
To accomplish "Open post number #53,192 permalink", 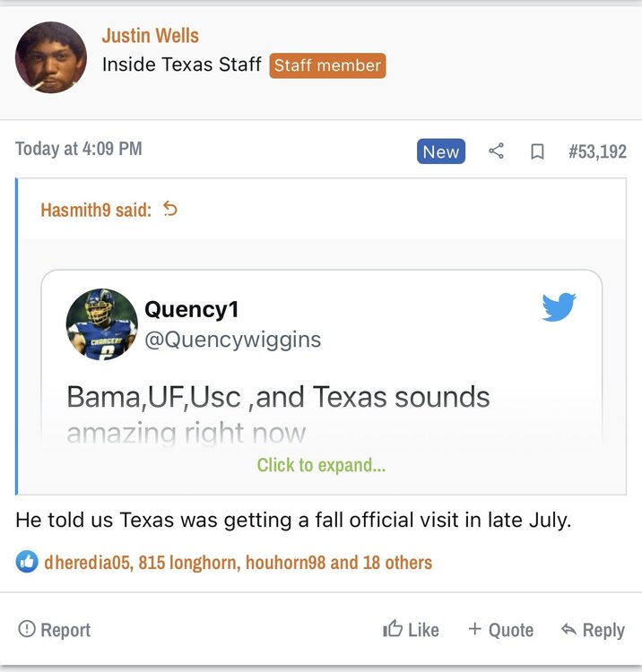I will pyautogui.click(x=597, y=151).
